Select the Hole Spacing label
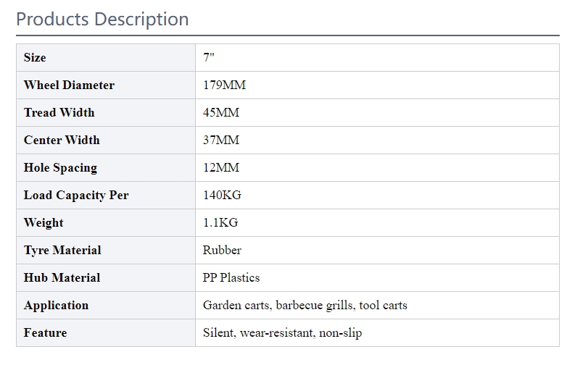The height and width of the screenshot is (365, 588). [60, 167]
